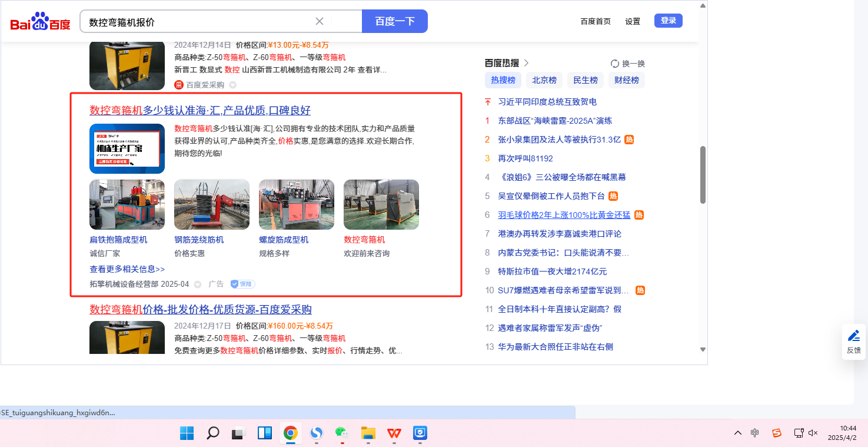Open hot search 吴宣仪晕倒被工作人员抱下台
This screenshot has height=447, width=868.
pos(551,196)
